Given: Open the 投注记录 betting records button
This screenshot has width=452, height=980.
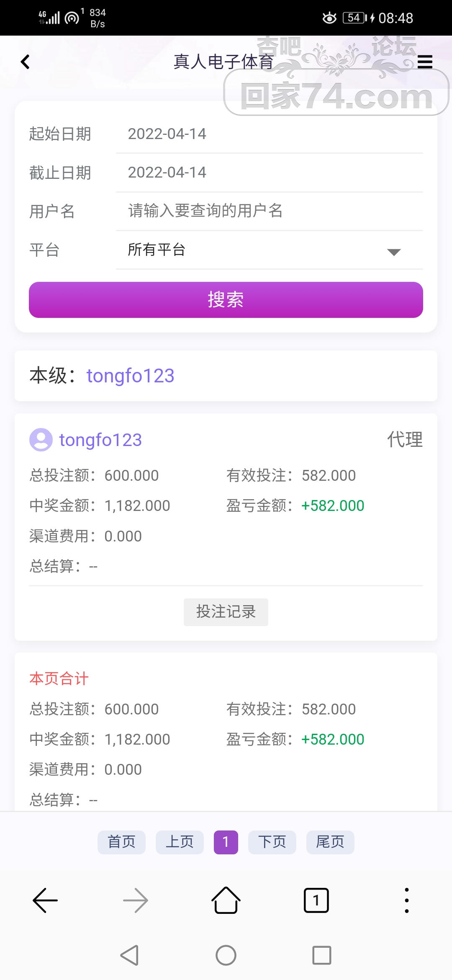Looking at the screenshot, I should (x=226, y=612).
